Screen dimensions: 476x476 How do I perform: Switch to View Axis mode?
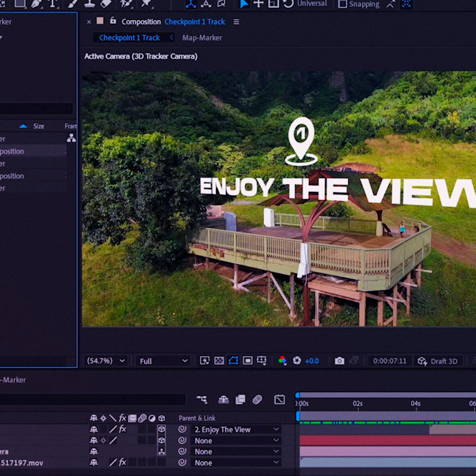tap(221, 4)
